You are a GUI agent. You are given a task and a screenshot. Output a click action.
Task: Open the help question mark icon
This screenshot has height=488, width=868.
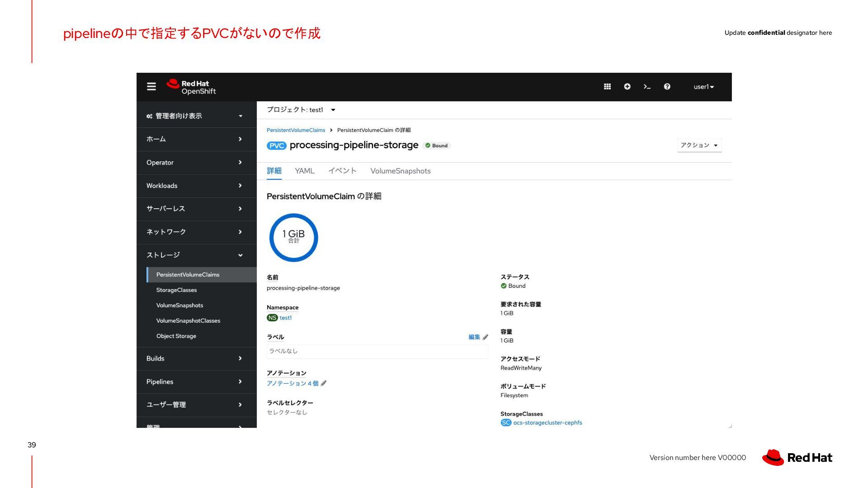pyautogui.click(x=667, y=87)
